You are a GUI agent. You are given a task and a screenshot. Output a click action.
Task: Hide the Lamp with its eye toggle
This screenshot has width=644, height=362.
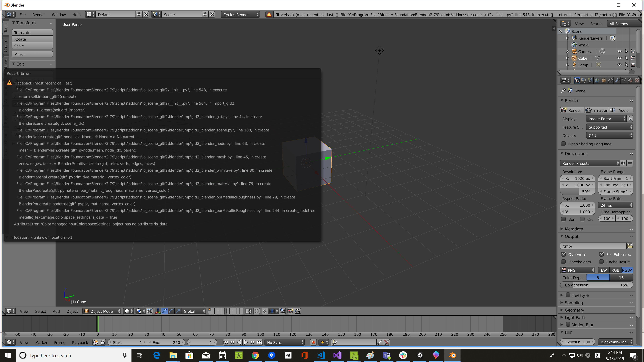pos(620,65)
